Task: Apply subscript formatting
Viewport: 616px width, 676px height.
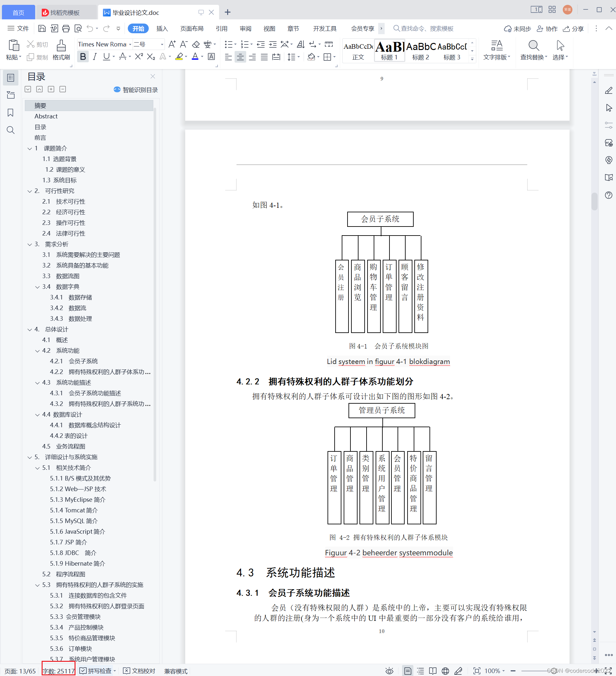Action: (x=151, y=57)
